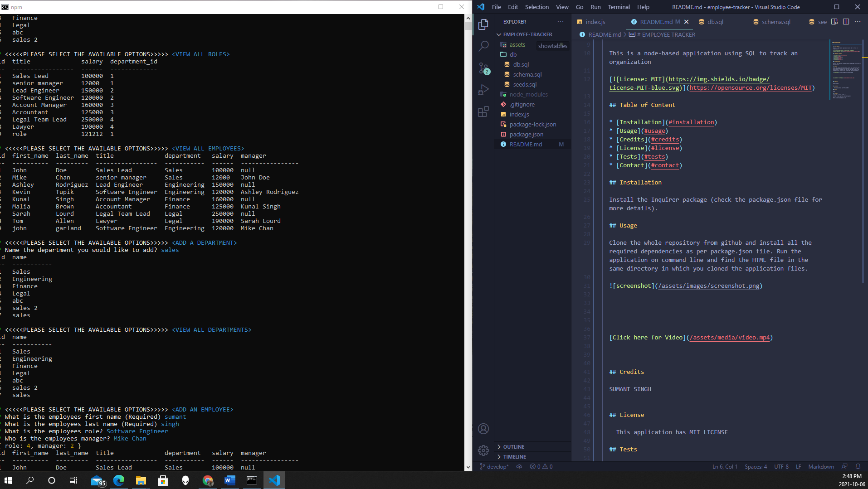
Task: Open the notifications bell
Action: point(858,466)
